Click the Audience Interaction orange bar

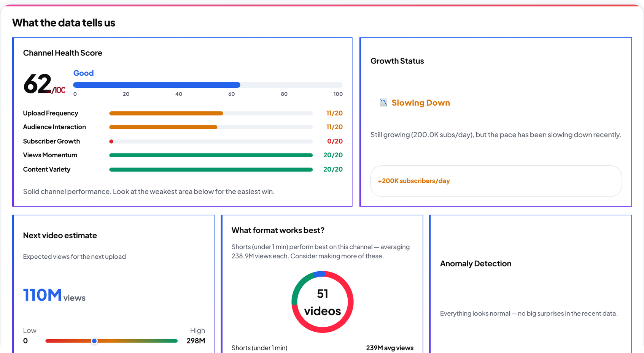163,127
